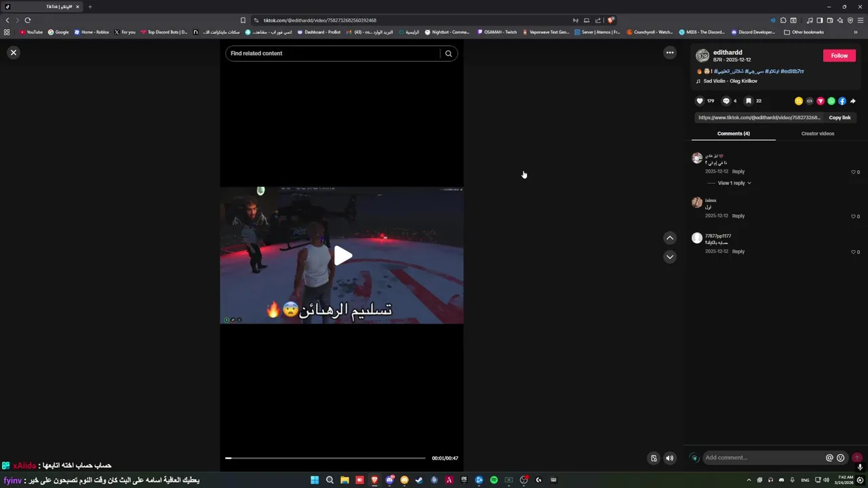868x488 pixels.
Task: Open Spotify from the taskbar
Action: tap(494, 480)
